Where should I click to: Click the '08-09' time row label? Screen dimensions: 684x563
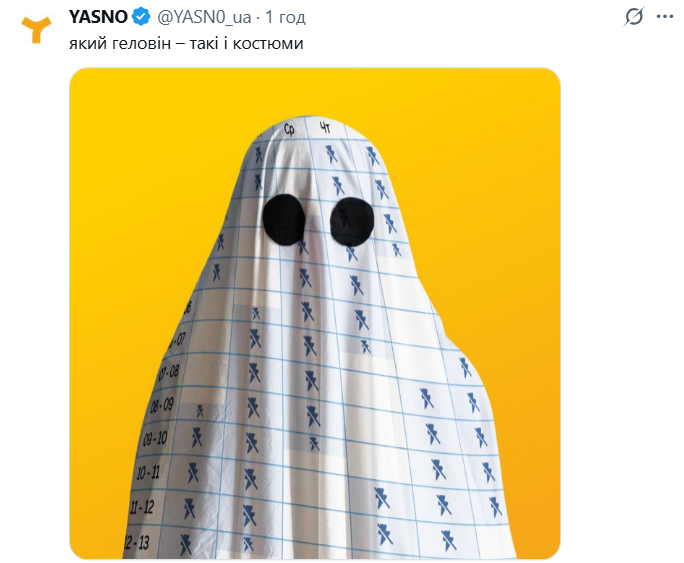coord(162,405)
